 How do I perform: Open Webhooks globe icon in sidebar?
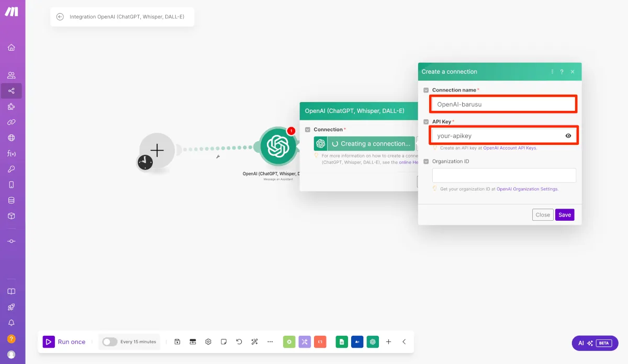(12, 138)
